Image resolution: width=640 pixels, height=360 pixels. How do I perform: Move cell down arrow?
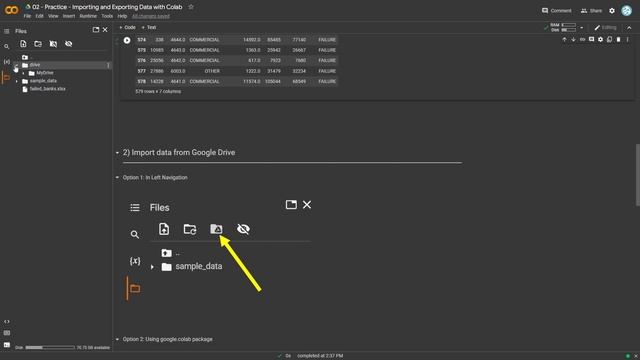[x=573, y=40]
